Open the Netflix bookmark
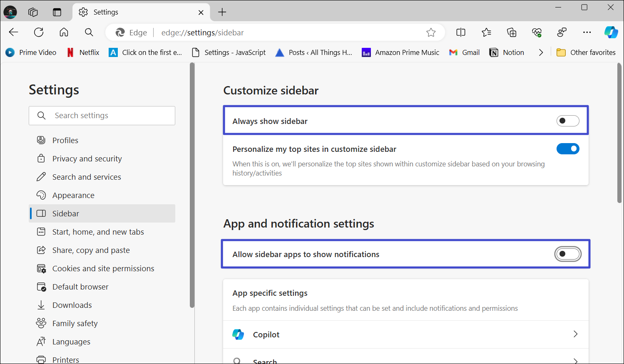Screen dimensions: 624x364 [x=83, y=52]
